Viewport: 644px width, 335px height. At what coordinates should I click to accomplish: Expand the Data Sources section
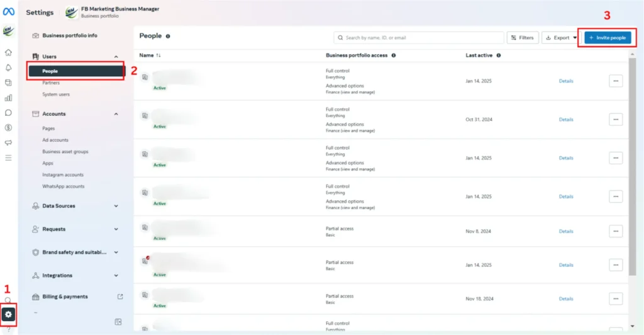point(116,206)
